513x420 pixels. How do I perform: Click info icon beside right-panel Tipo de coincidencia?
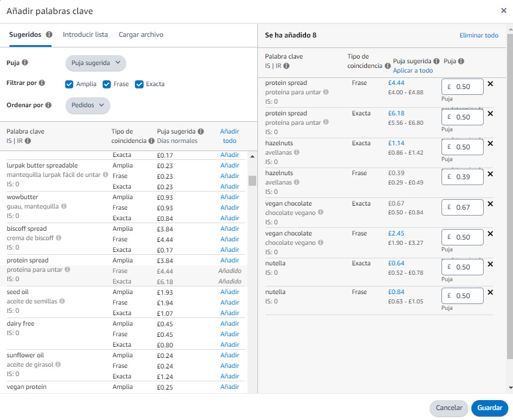[388, 66]
